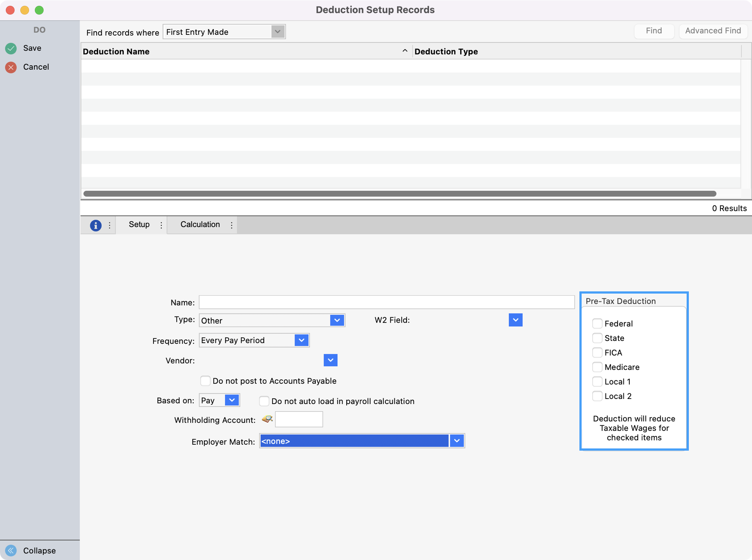Click the Calculation tab options dots

(232, 225)
